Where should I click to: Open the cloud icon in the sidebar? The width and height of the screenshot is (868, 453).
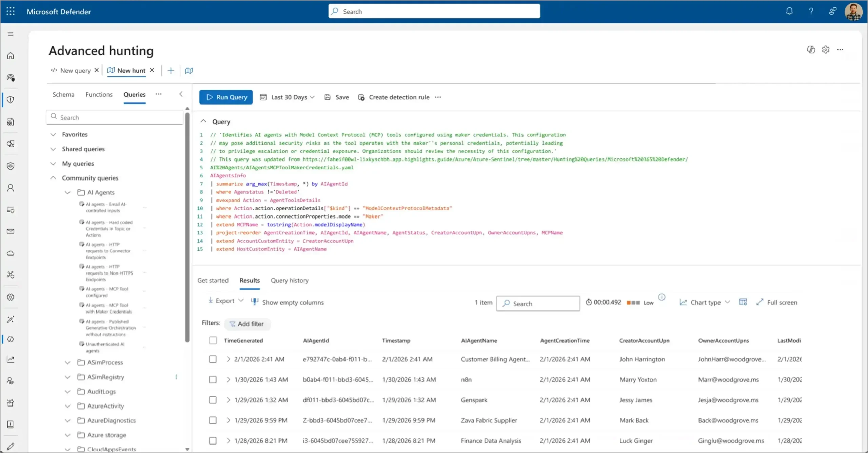pos(11,253)
